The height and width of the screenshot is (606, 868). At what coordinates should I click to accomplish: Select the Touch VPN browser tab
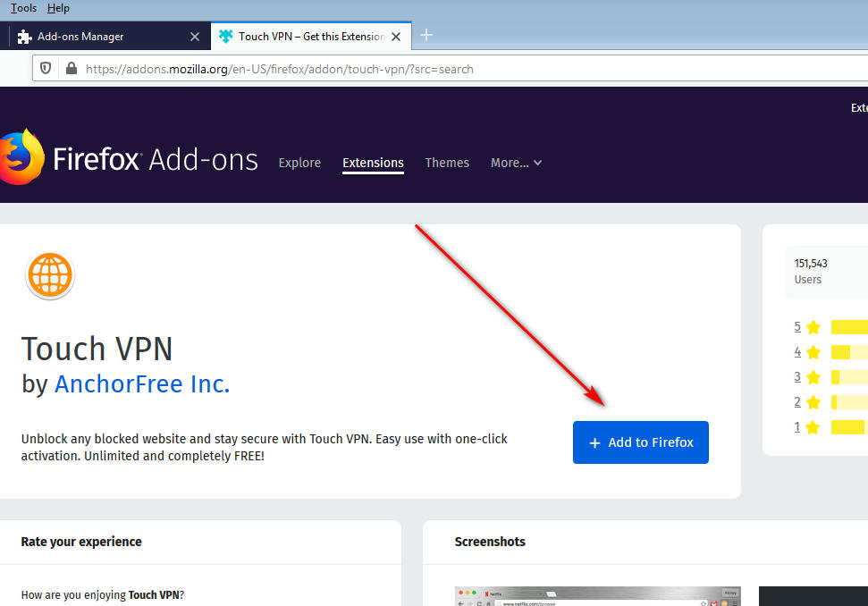pos(311,37)
